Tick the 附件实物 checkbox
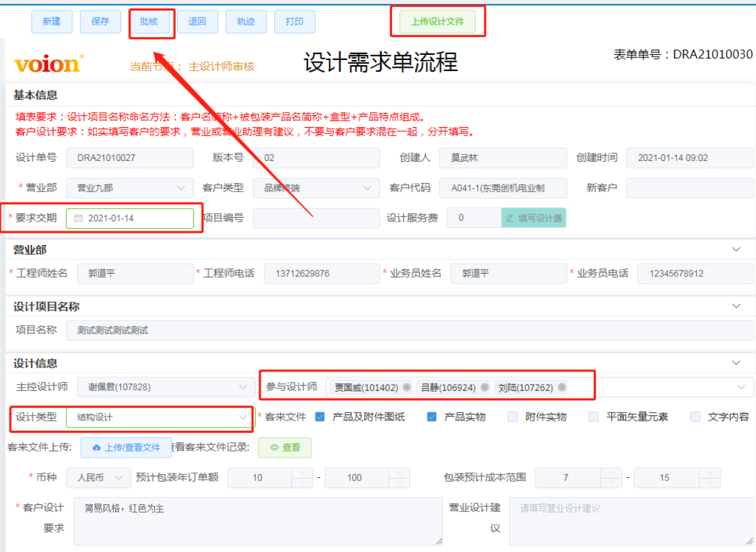The height and width of the screenshot is (552, 756). click(512, 416)
